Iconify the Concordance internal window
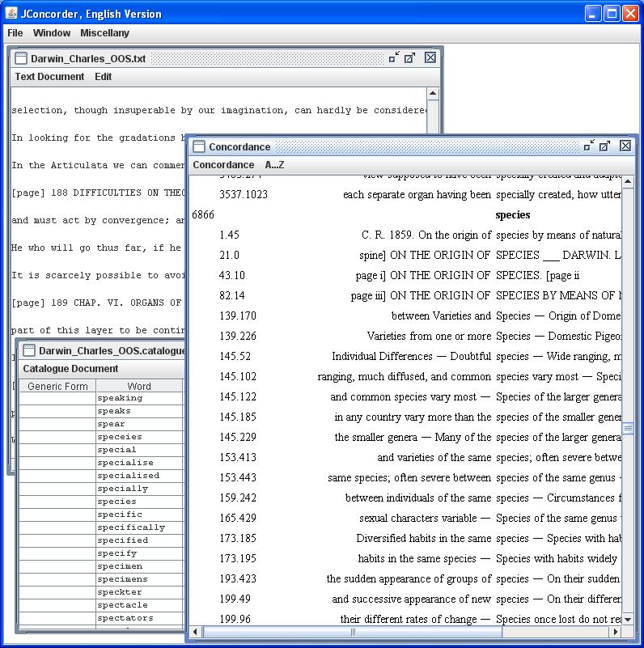644x648 pixels. [x=589, y=146]
